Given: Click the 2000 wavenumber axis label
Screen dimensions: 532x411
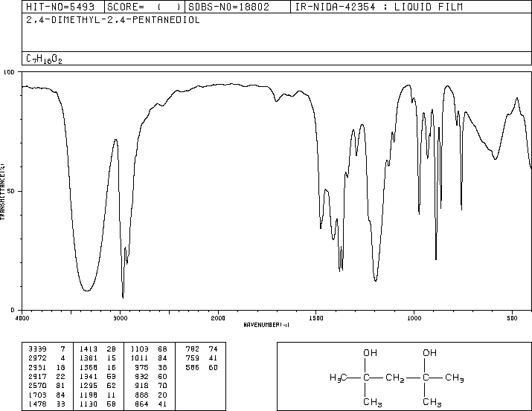Looking at the screenshot, I should [218, 318].
